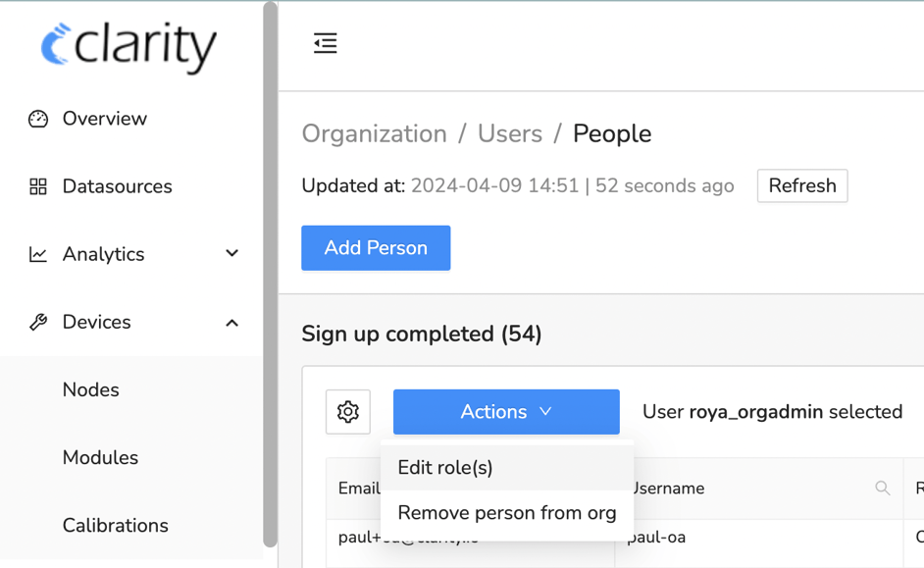Image resolution: width=924 pixels, height=568 pixels.
Task: Select the Overview dashboard icon
Action: 36,118
